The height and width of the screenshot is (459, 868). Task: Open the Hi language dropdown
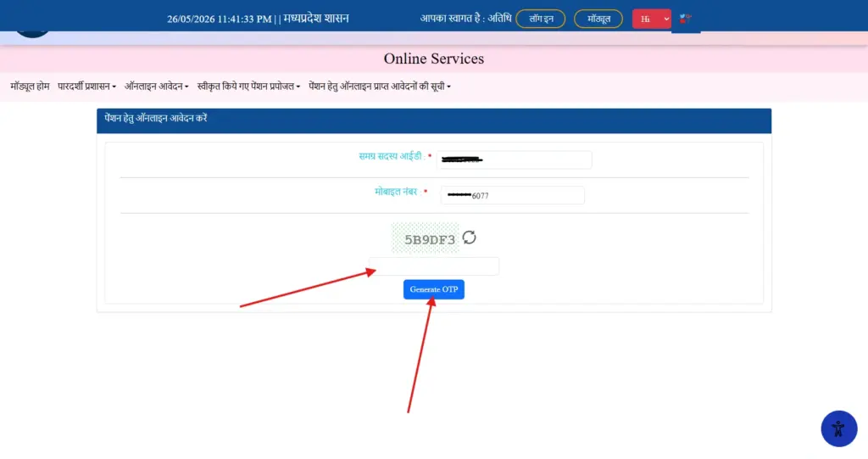pos(652,19)
